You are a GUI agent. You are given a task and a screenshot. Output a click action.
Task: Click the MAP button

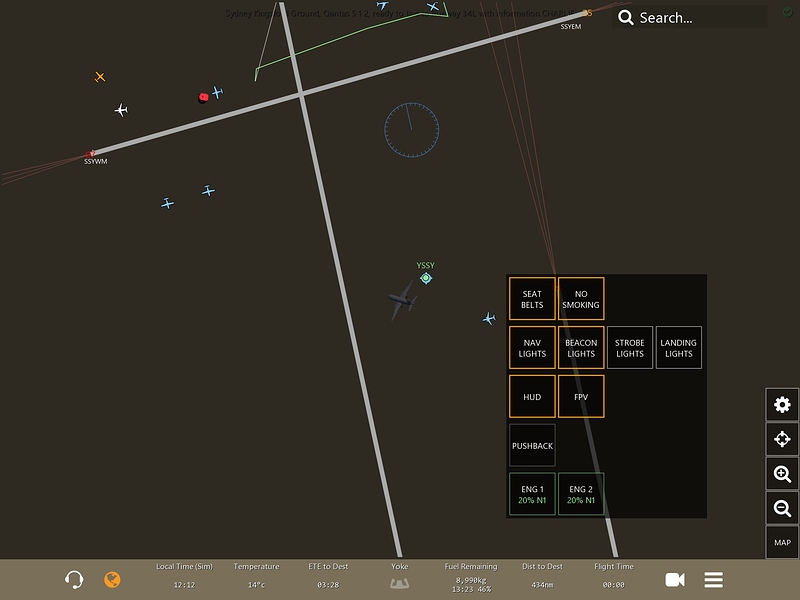(x=782, y=542)
